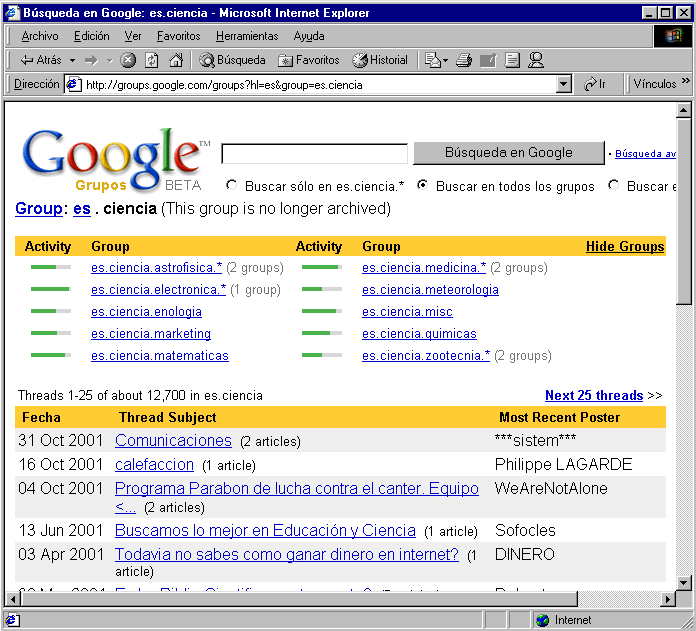Open the Group breadcrumb link
This screenshot has height=631, width=696.
click(39, 209)
